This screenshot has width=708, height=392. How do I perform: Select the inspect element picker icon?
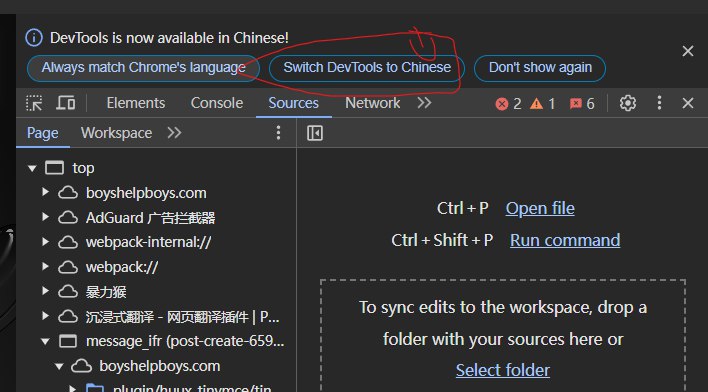34,103
